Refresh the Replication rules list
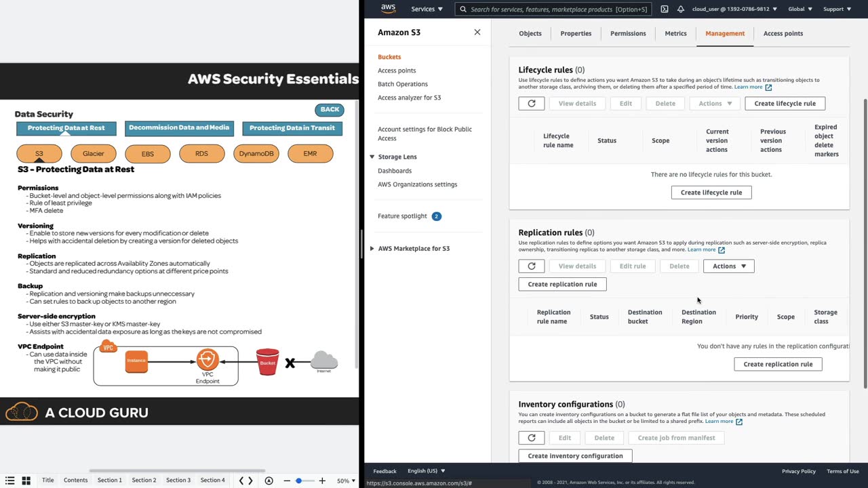The height and width of the screenshot is (488, 868). point(532,266)
